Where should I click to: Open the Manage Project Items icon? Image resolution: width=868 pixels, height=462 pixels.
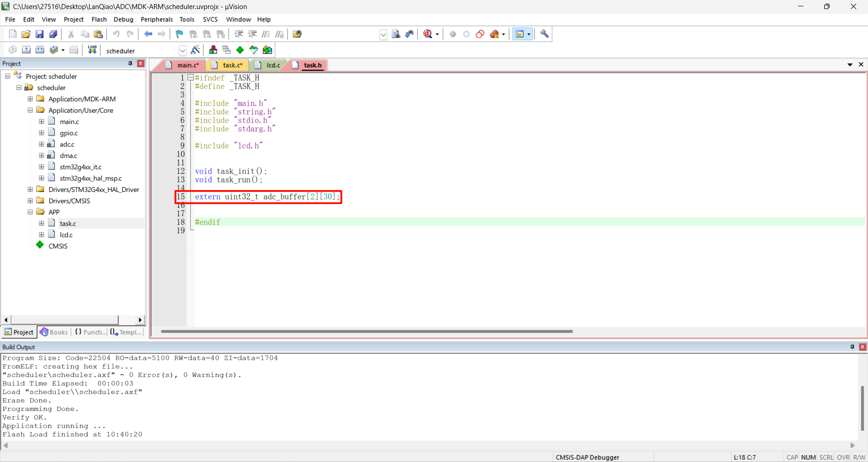[x=213, y=50]
